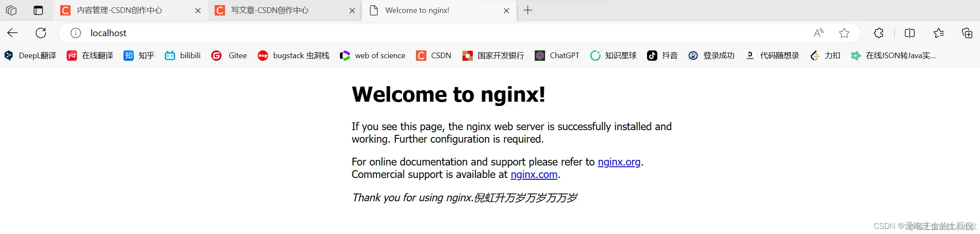Open the 在线JSON转Java实... bookmark
The width and height of the screenshot is (980, 234).
(x=893, y=56)
